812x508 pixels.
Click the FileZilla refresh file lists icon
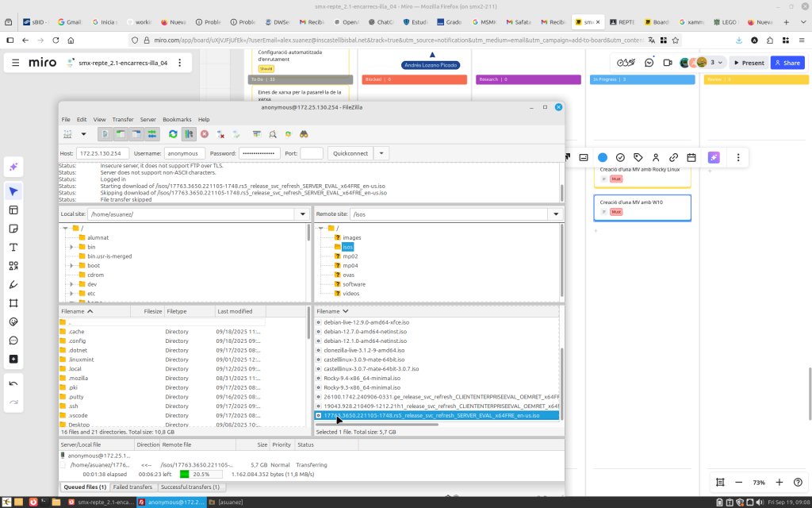pos(173,134)
